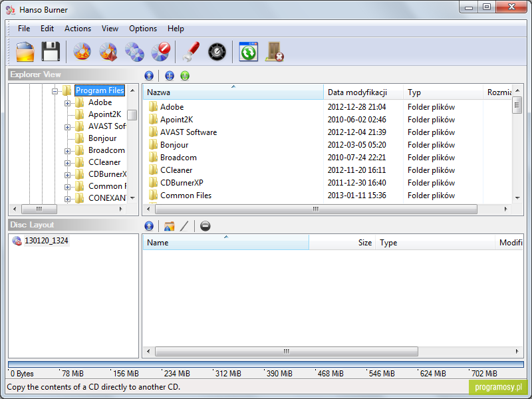Click New Folder icon in Disc Layout
Viewport: 532px width, 399px height.
tap(170, 226)
